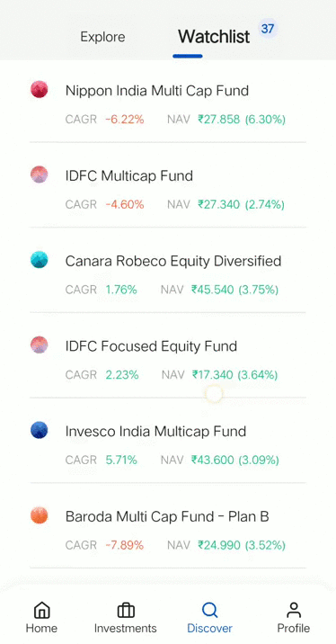Image resolution: width=336 pixels, height=644 pixels.
Task: Select the Watchlist tab
Action: (x=214, y=37)
